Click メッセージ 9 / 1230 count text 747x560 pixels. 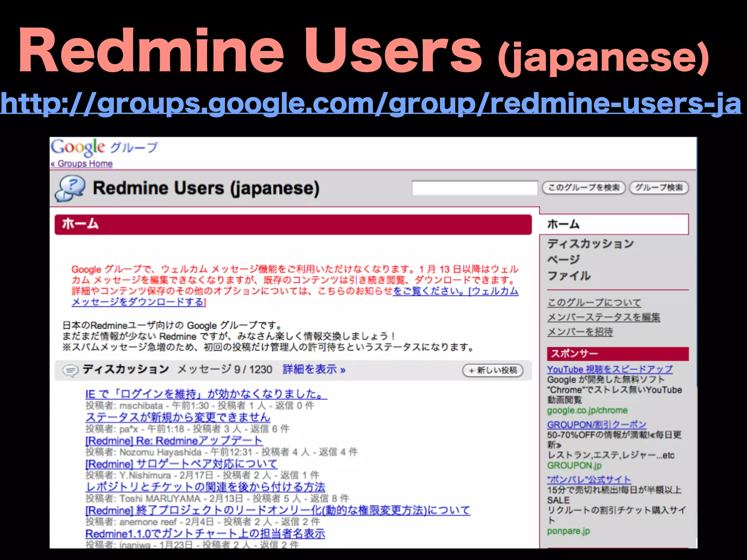(225, 370)
